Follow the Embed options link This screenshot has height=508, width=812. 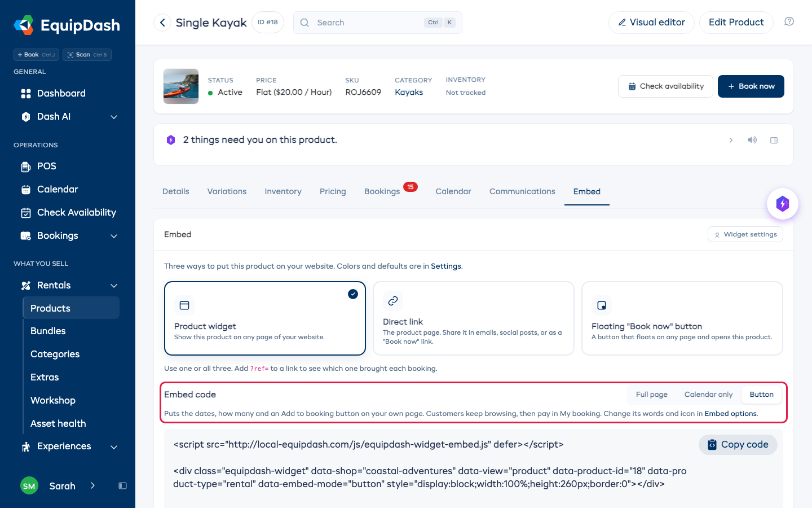coord(730,414)
